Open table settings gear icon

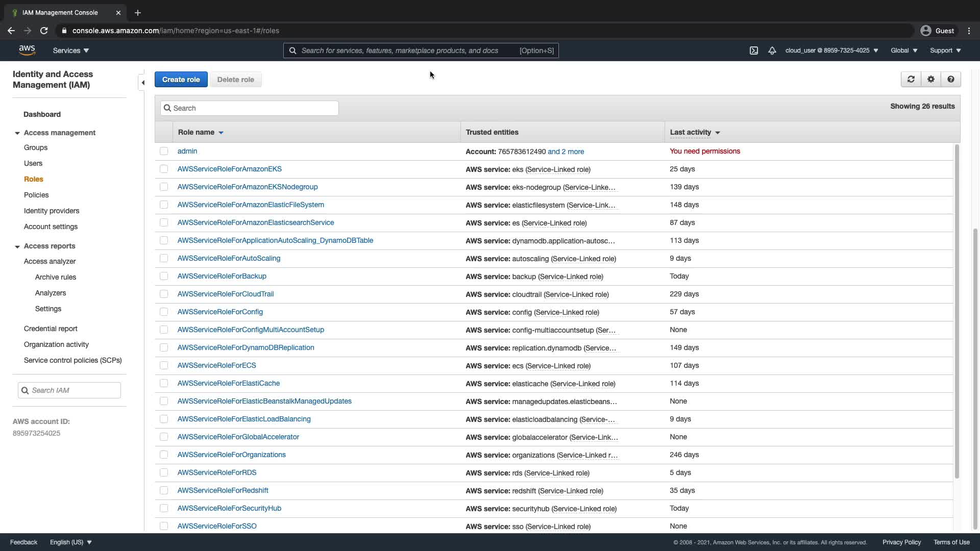point(931,79)
